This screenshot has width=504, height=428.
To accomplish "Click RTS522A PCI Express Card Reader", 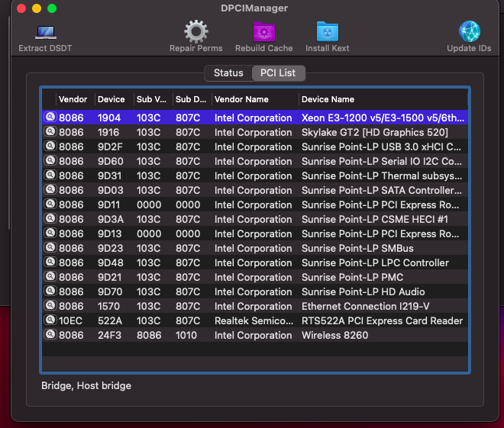I will point(382,320).
